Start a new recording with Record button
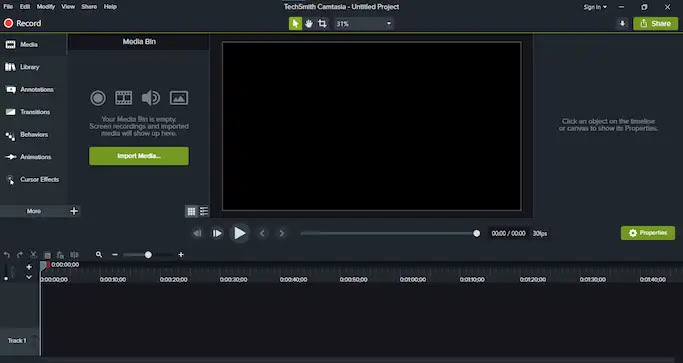This screenshot has height=363, width=683. (x=23, y=24)
